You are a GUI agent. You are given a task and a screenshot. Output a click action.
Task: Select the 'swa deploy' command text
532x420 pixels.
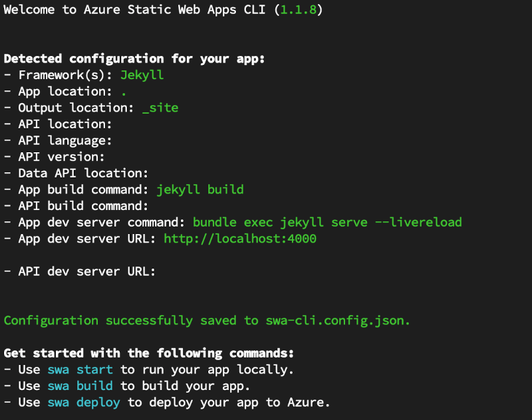[84, 403]
